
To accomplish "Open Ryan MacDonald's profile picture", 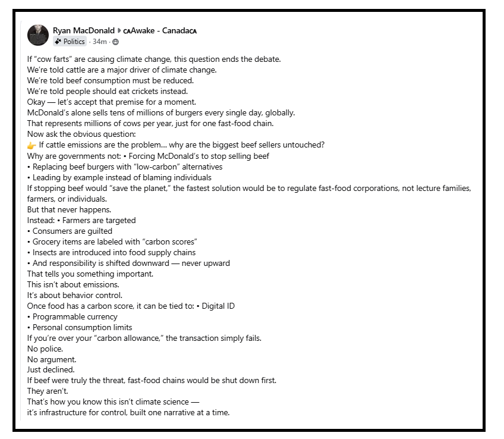I will tap(37, 36).
